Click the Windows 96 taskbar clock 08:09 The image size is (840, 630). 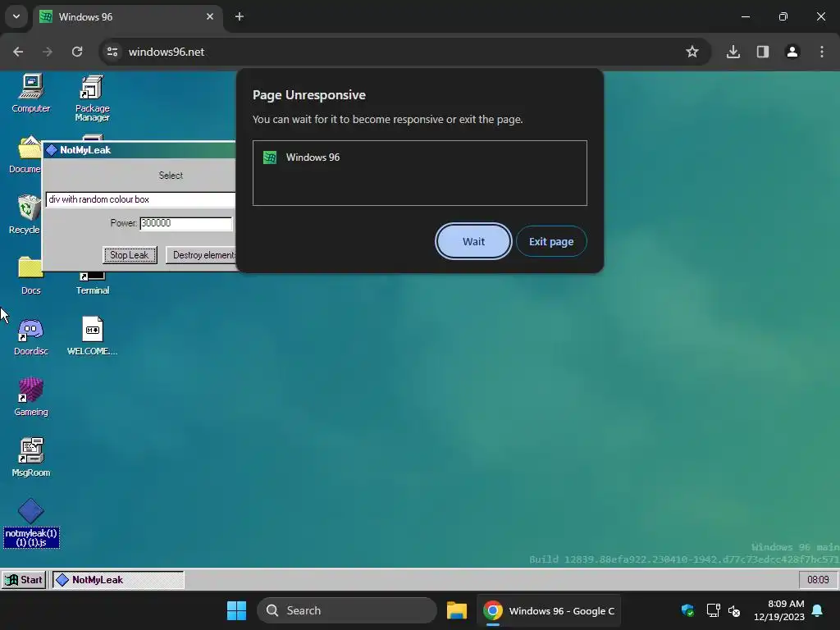click(818, 580)
